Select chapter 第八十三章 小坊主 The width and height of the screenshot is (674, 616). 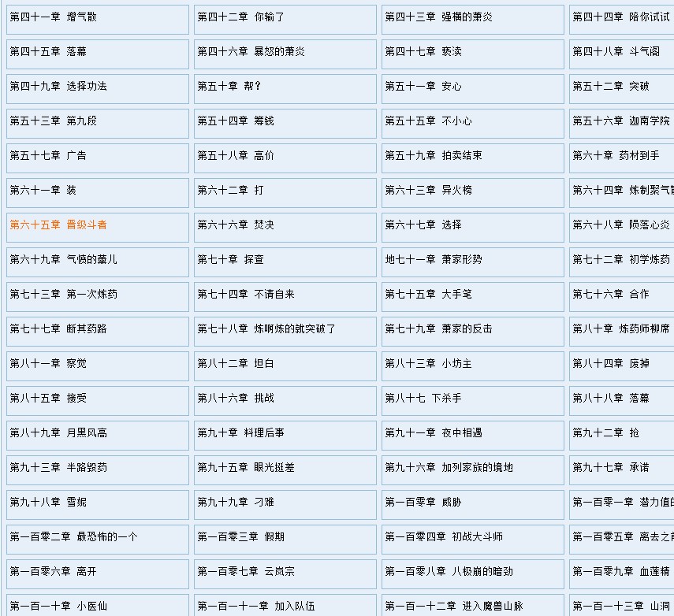coord(428,364)
